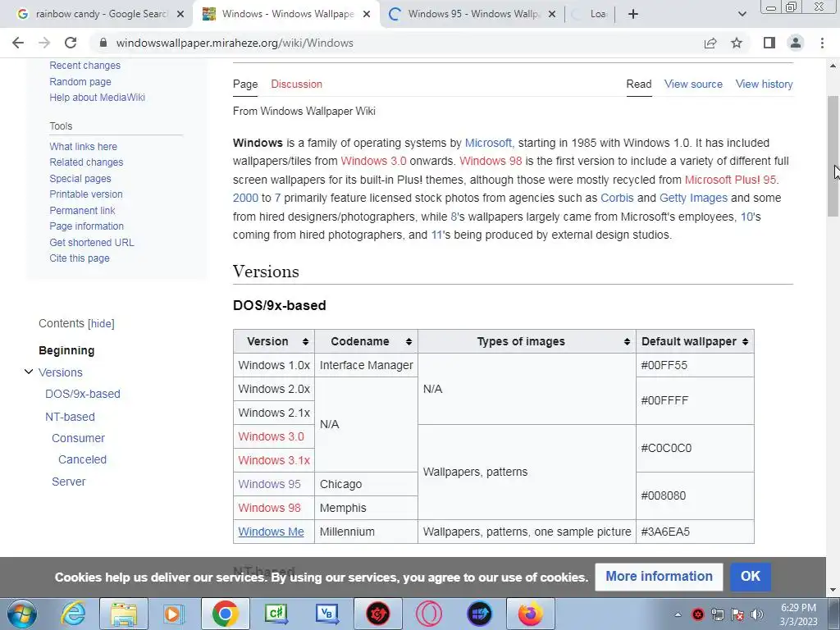Click Get shortened URL

92,242
